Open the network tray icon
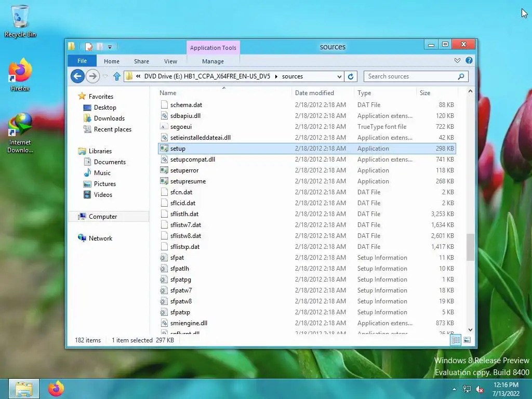Screen dimensions: 532x399 [x=467, y=389]
